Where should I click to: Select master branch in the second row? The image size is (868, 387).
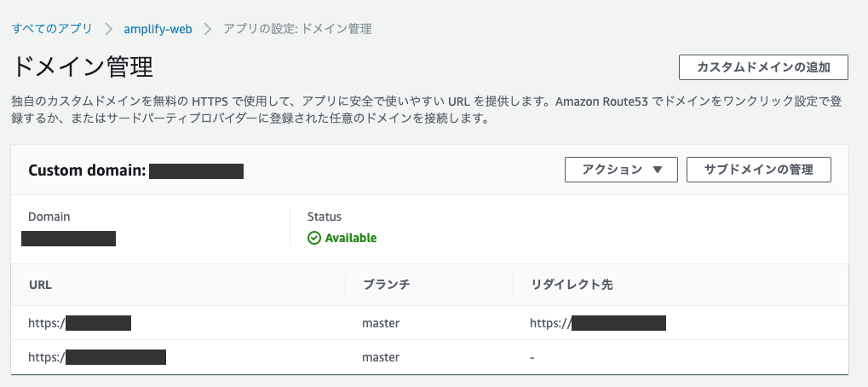380,356
